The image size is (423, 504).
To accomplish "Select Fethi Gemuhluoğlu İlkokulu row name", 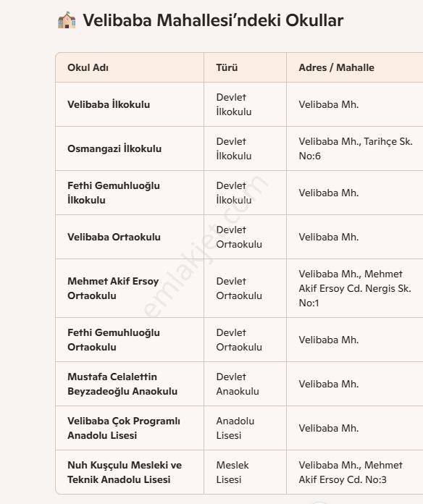I will click(114, 193).
